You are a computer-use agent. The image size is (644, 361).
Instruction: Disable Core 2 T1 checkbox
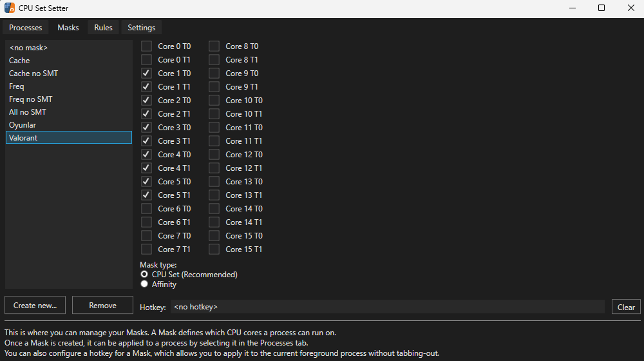click(x=146, y=114)
